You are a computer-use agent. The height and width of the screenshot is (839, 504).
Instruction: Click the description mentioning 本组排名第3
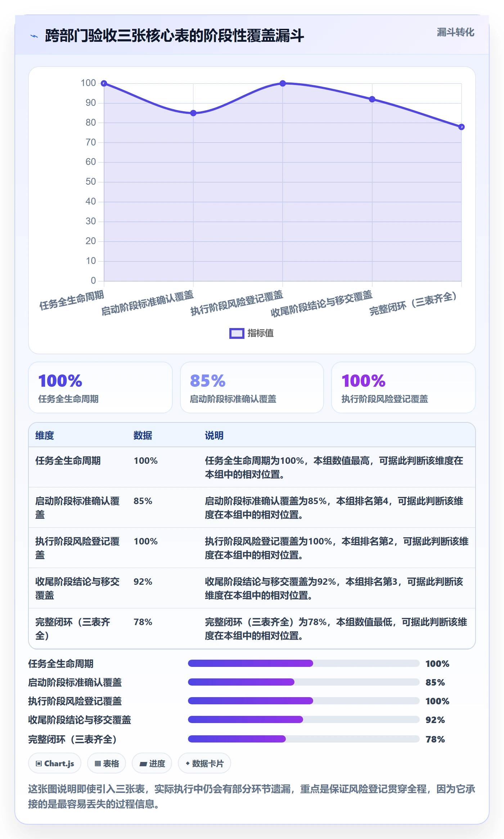click(x=334, y=588)
